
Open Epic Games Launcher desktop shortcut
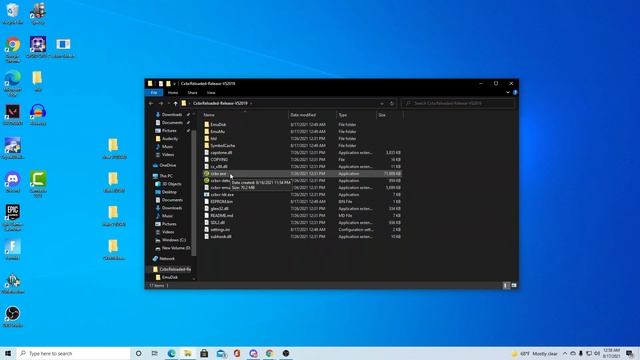(13, 217)
